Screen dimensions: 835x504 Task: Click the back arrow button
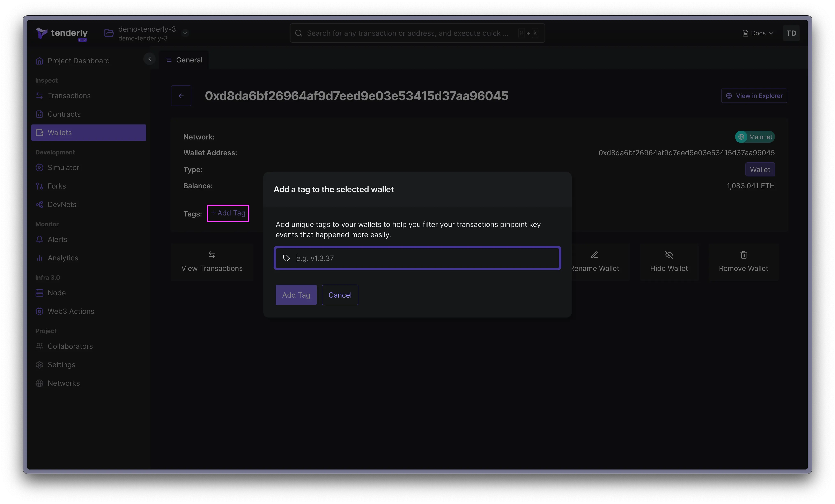point(181,96)
